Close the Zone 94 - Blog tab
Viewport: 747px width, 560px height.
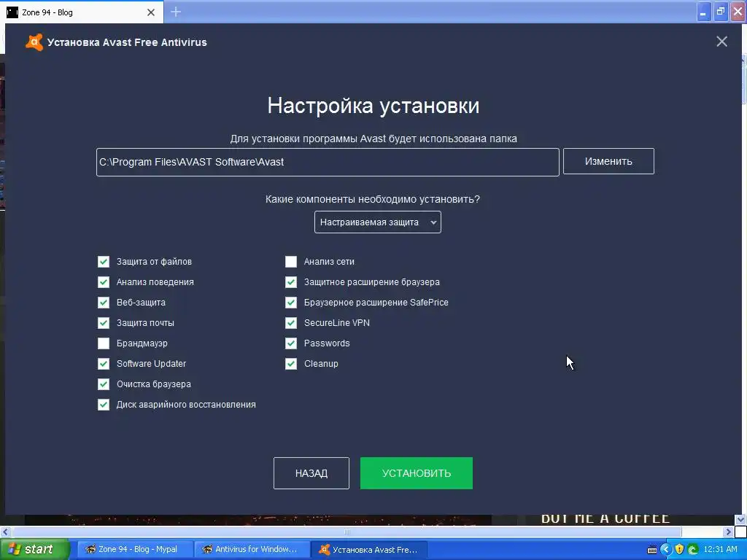[151, 12]
